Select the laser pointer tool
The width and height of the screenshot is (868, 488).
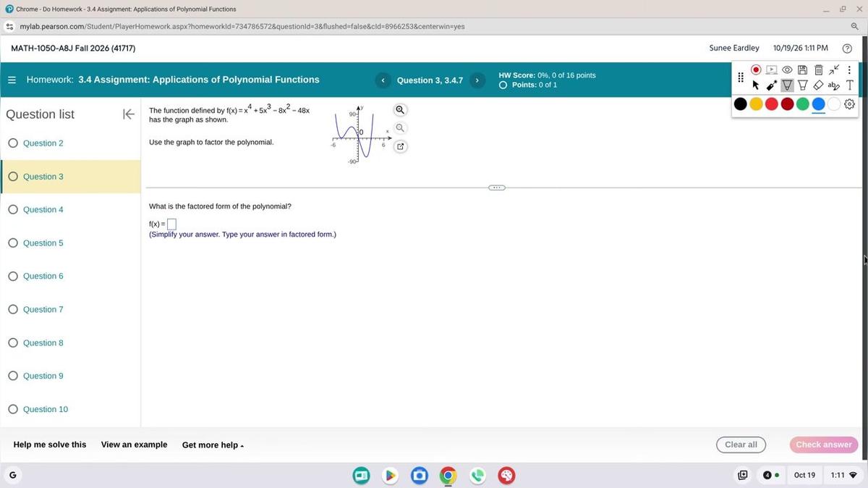pyautogui.click(x=772, y=85)
